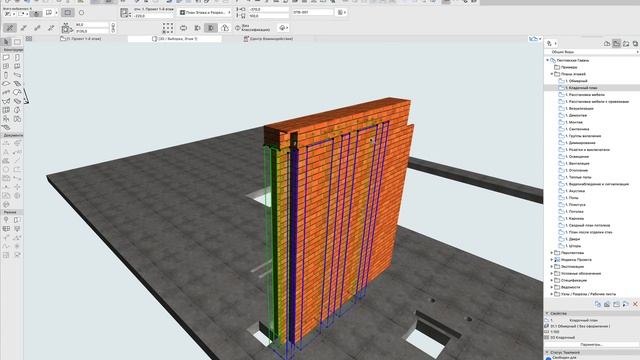This screenshot has width=640, height=360.
Task: Open view '1. Розетки и выключатели'
Action: point(587,150)
